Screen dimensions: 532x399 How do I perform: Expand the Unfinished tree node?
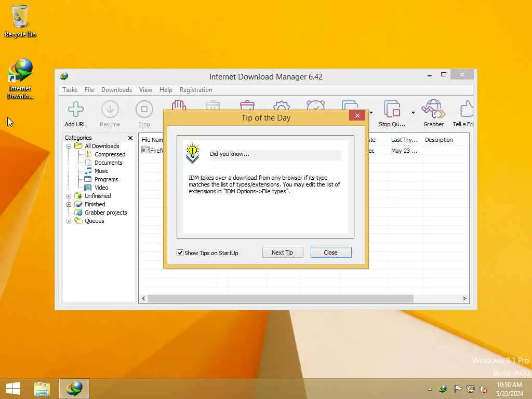click(x=69, y=196)
